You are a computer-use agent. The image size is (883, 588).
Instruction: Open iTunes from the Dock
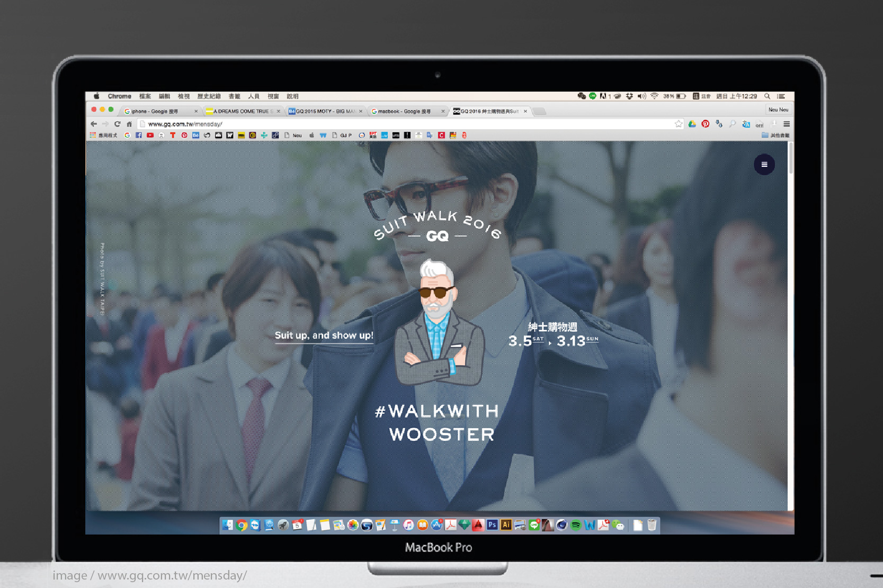[x=408, y=525]
